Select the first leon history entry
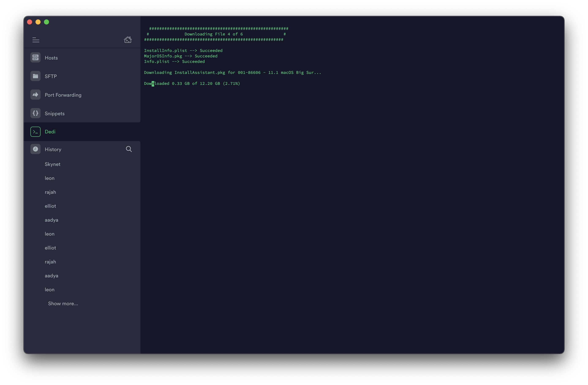This screenshot has height=385, width=588. (x=49, y=178)
